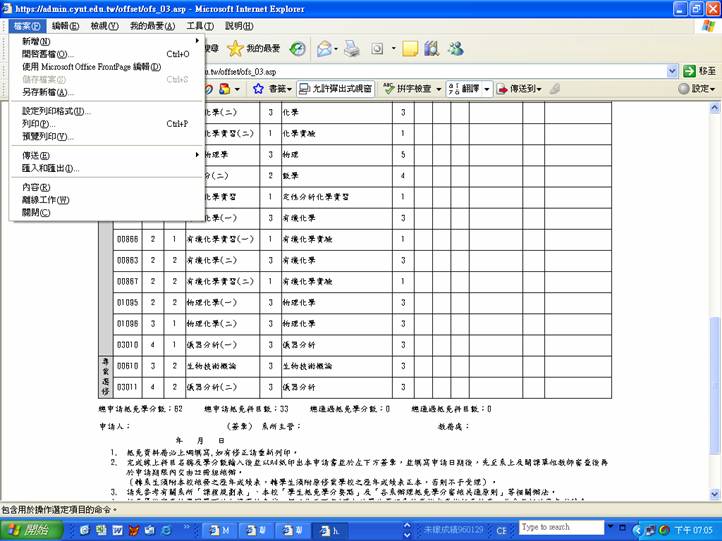Expand the Edit icon dropdown arrow
722x541 pixels.
click(x=394, y=49)
